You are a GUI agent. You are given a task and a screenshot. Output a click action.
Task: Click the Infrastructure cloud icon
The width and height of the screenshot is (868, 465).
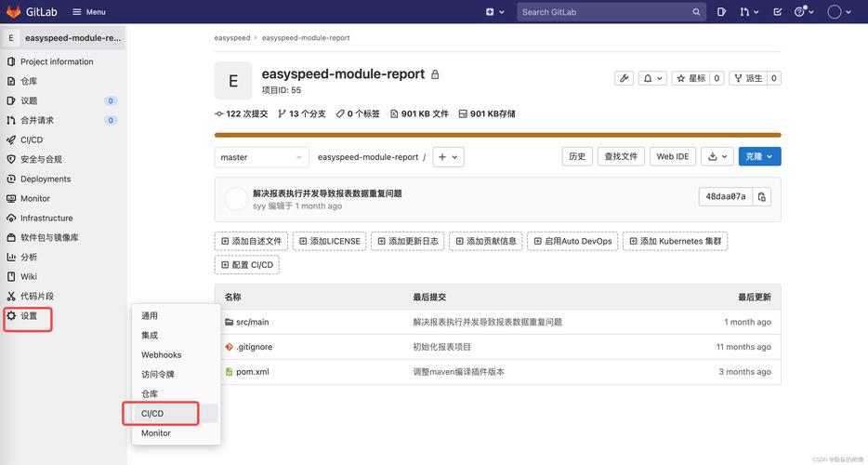pyautogui.click(x=11, y=218)
